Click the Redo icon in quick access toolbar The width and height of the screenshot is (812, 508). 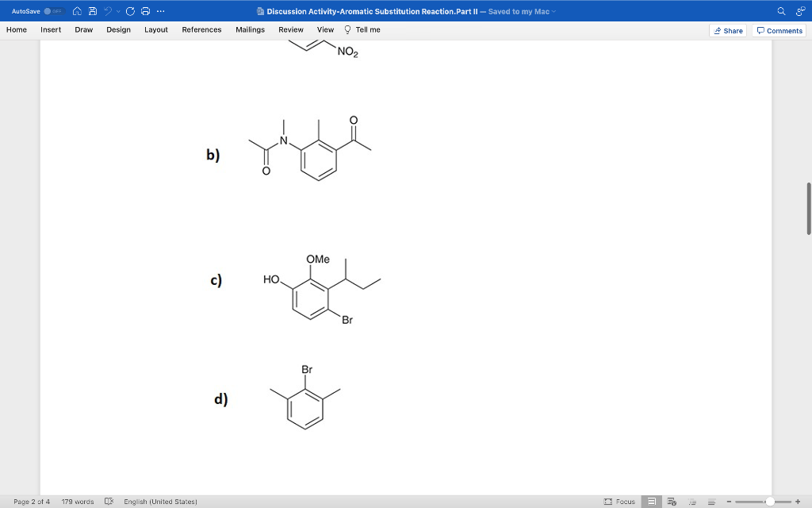[129, 11]
